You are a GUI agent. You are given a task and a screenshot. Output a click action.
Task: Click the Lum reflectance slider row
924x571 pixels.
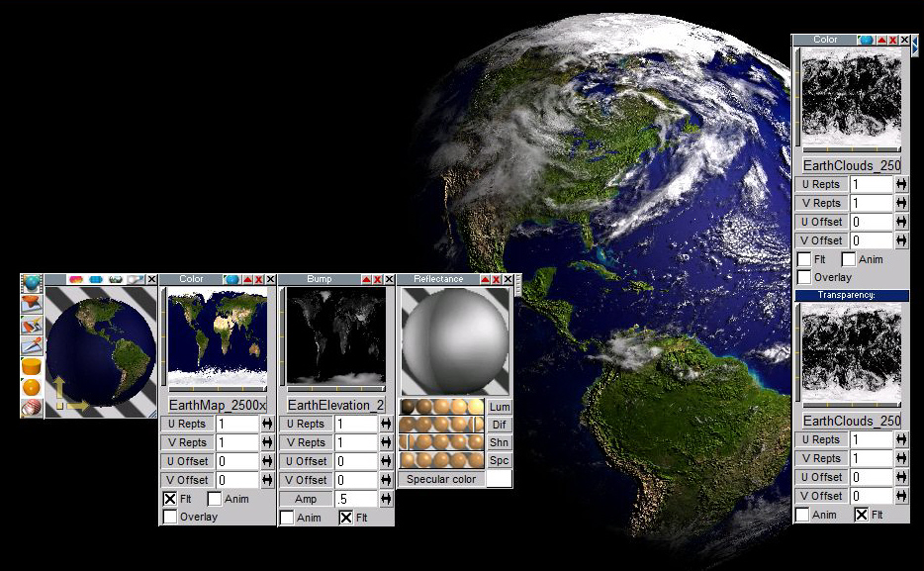click(x=442, y=407)
